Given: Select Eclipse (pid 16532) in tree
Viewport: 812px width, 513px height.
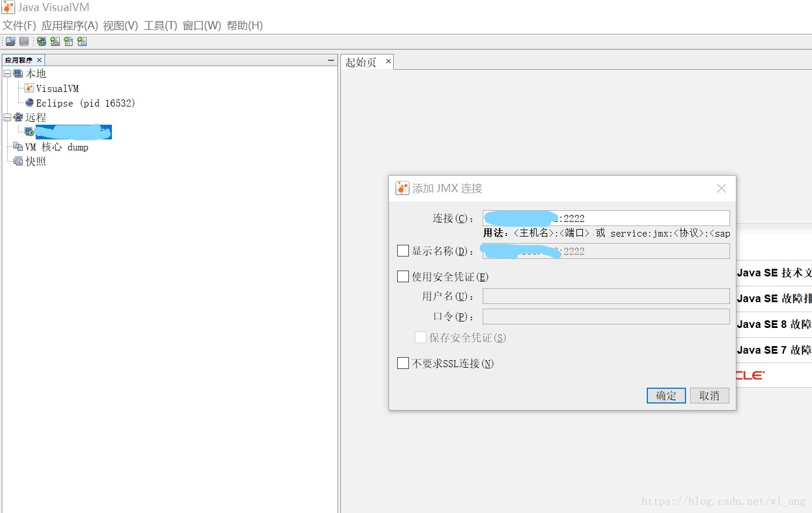Looking at the screenshot, I should [86, 103].
